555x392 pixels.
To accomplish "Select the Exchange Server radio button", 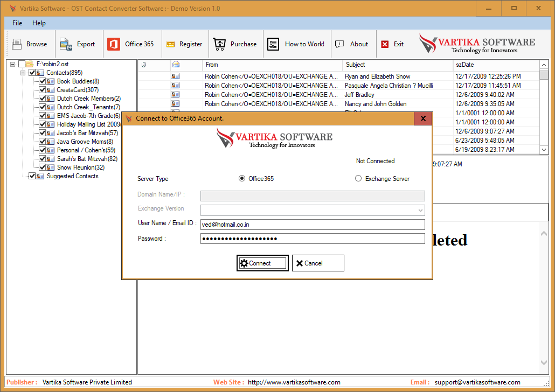I will [x=358, y=179].
